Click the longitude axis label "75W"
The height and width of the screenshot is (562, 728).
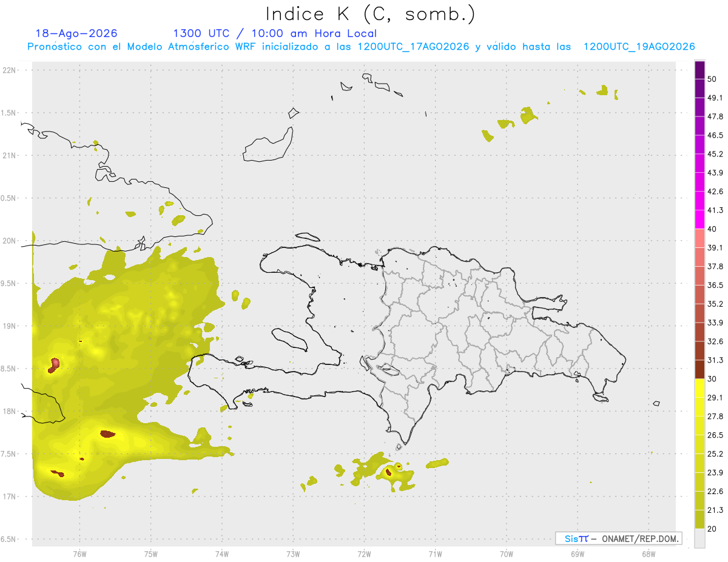[x=151, y=554]
